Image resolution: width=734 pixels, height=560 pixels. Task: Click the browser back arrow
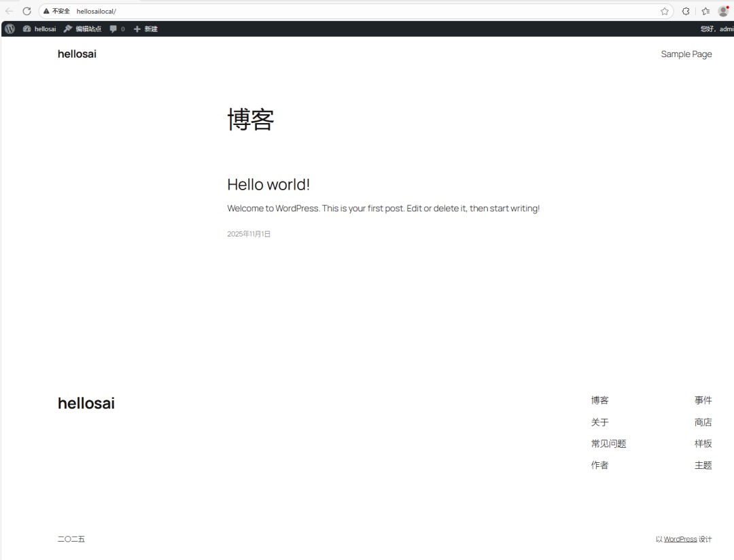click(10, 11)
